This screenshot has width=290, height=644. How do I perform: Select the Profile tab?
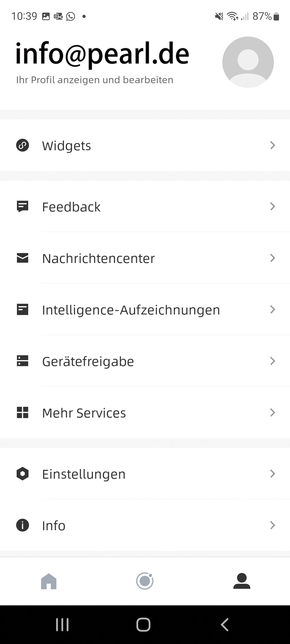coord(242,581)
